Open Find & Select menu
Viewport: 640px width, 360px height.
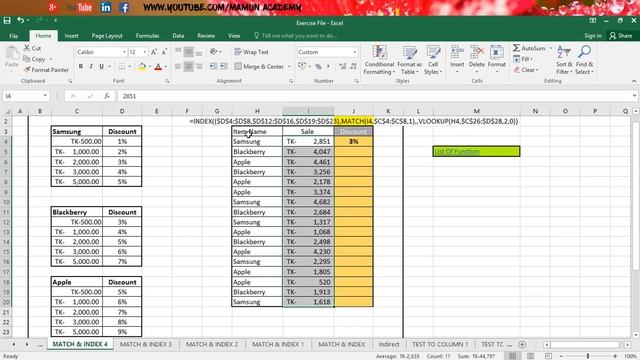(584, 60)
